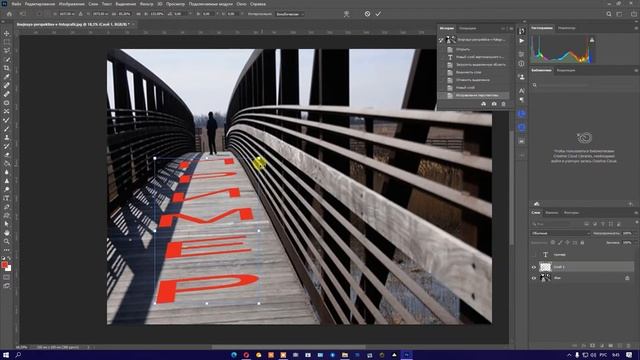Screen dimensions: 640x360
Task: Click the Libraries cloud status icon
Action: [x=537, y=204]
